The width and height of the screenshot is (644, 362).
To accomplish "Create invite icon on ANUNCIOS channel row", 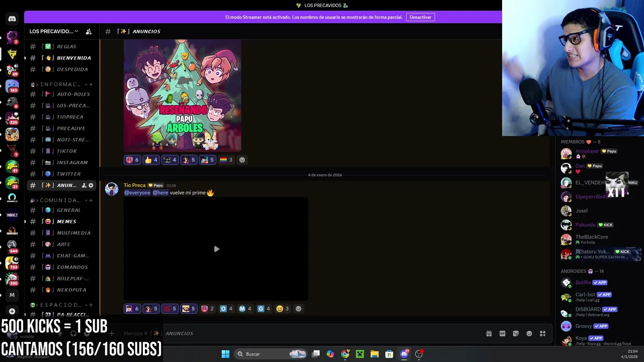I will (x=84, y=186).
